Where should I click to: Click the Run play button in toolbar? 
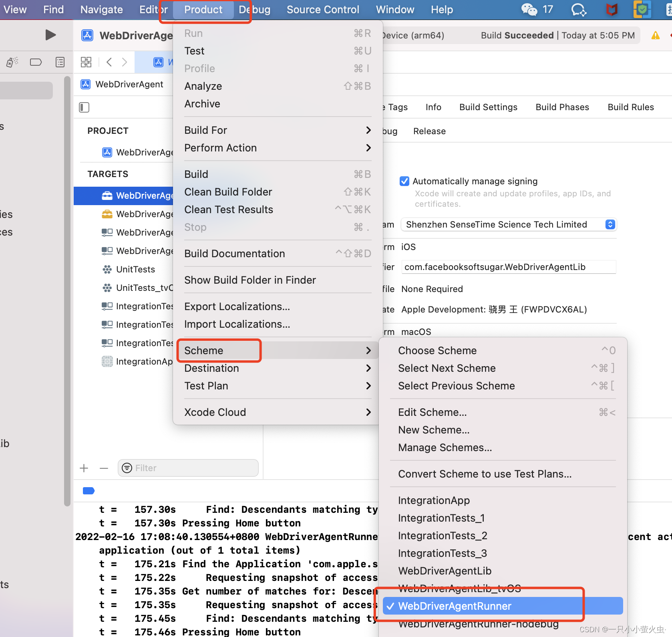click(x=50, y=35)
